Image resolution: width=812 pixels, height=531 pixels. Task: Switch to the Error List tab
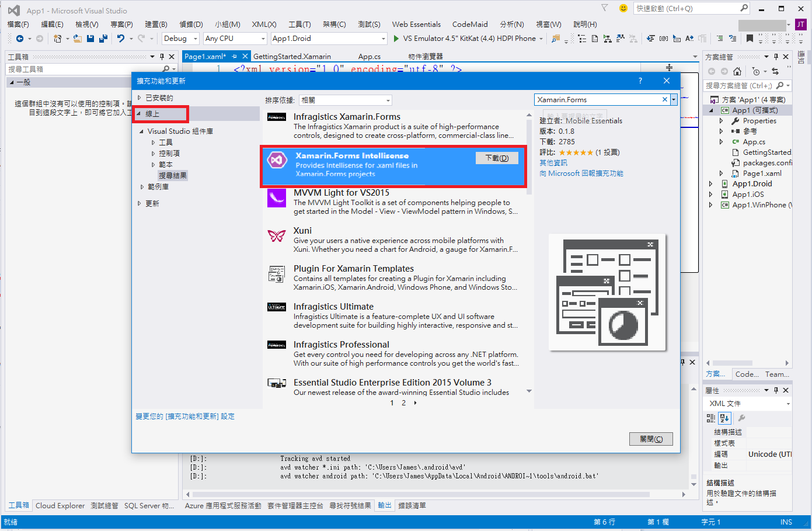pyautogui.click(x=412, y=505)
